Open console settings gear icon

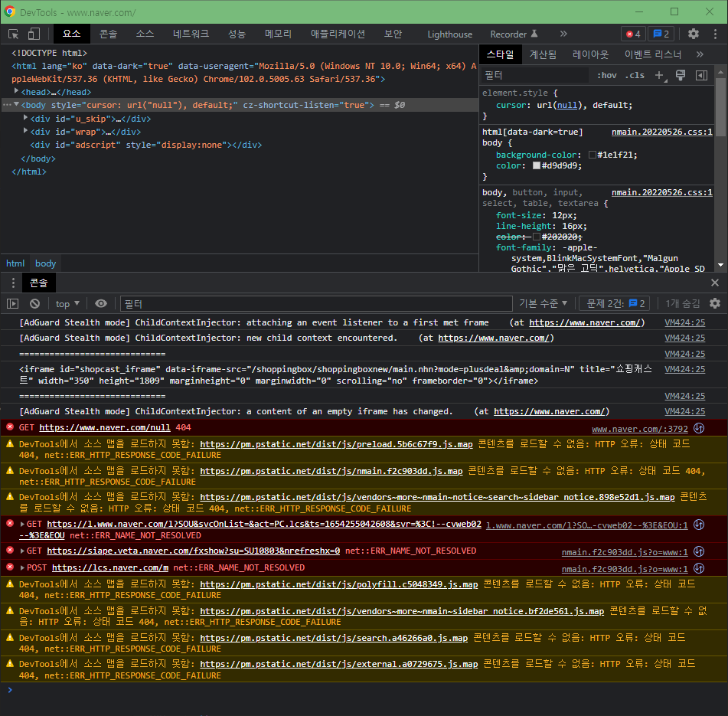[715, 304]
